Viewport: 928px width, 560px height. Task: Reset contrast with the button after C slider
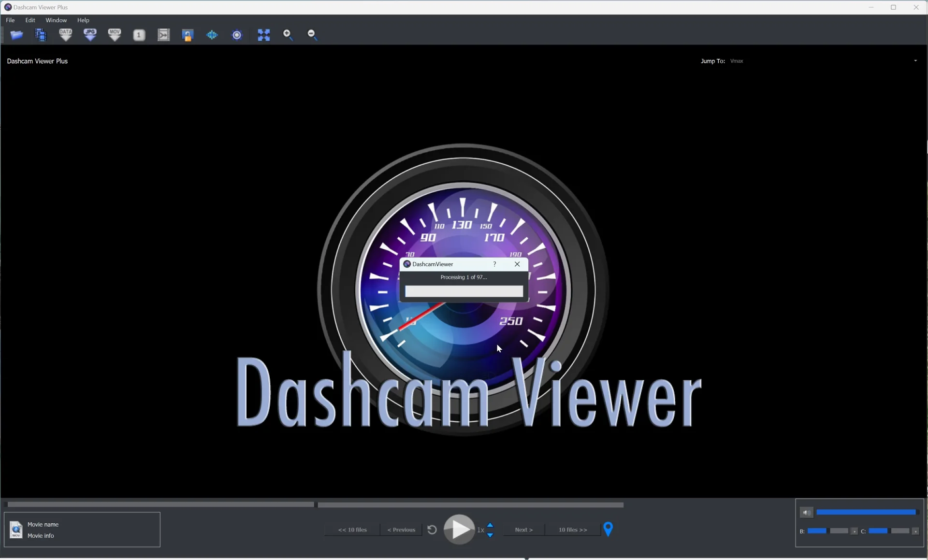pyautogui.click(x=915, y=531)
